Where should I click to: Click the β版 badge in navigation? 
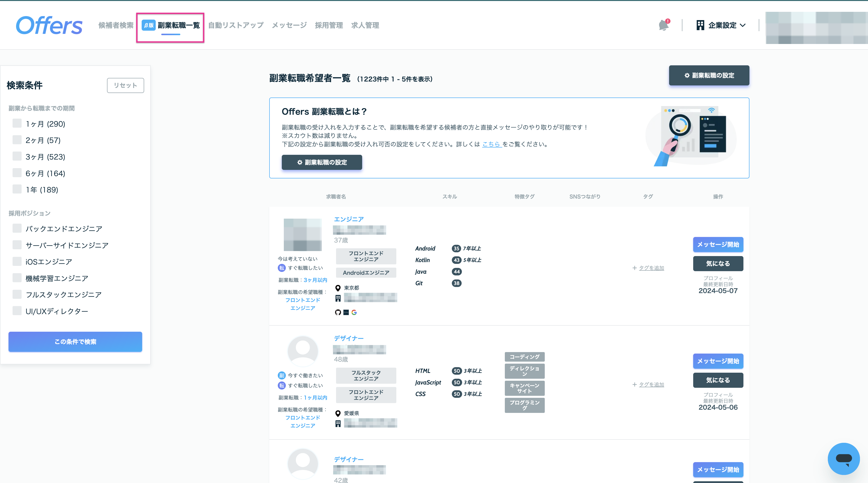pos(148,25)
